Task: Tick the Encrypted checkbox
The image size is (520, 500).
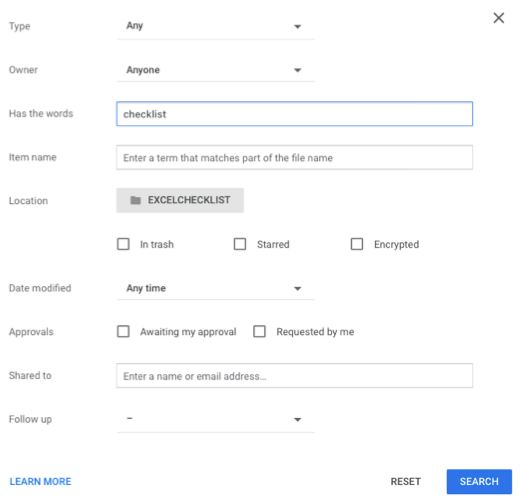Action: pyautogui.click(x=357, y=244)
